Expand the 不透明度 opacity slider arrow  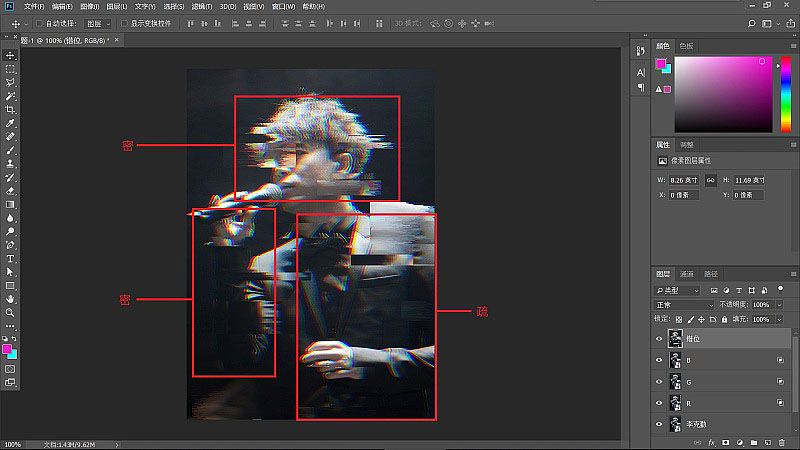779,305
